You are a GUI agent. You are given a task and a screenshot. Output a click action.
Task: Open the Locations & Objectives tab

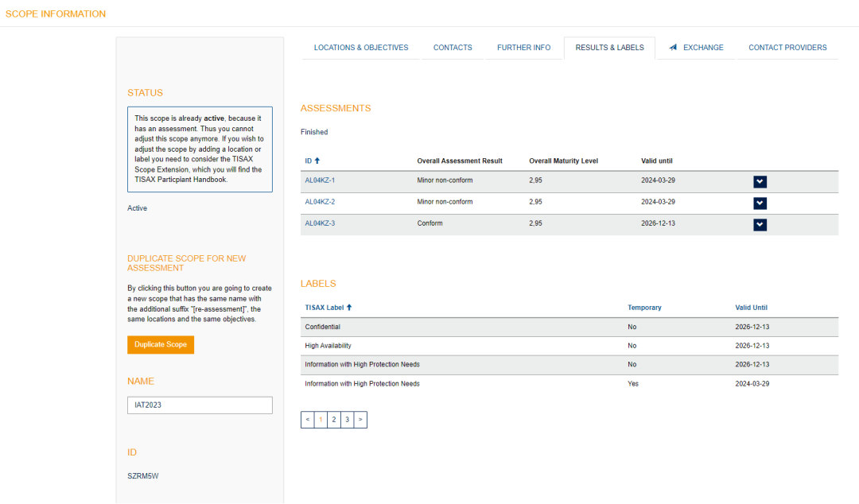coord(361,48)
